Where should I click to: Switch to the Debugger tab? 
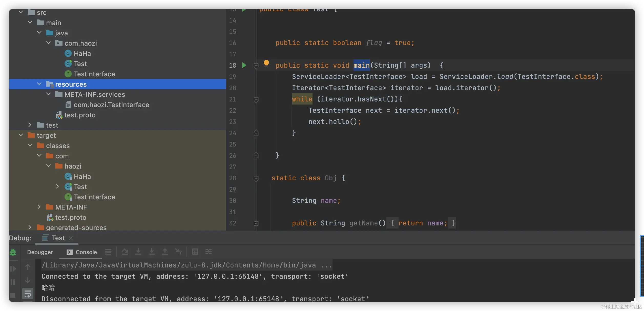click(40, 252)
